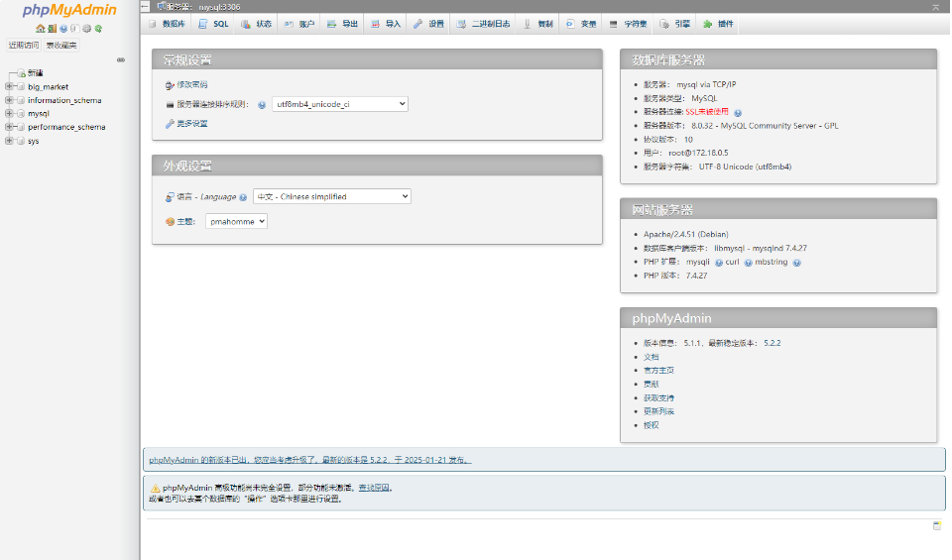952x560 pixels.
Task: Open the 账户 tab
Action: 299,24
